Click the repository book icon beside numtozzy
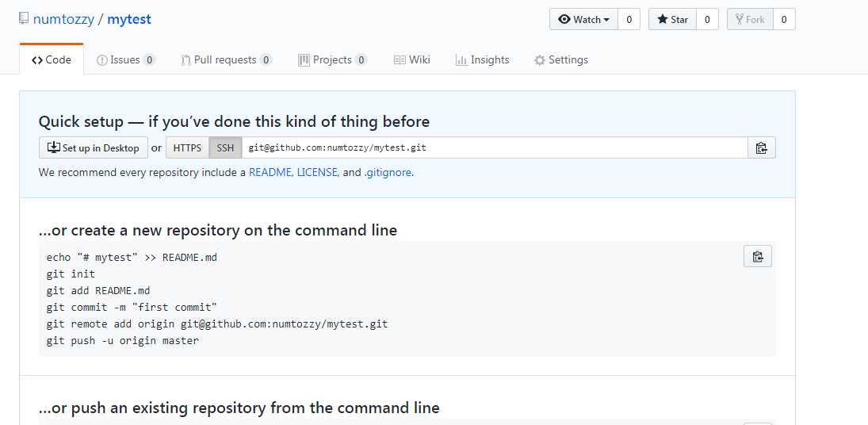868x425 pixels. click(x=23, y=19)
